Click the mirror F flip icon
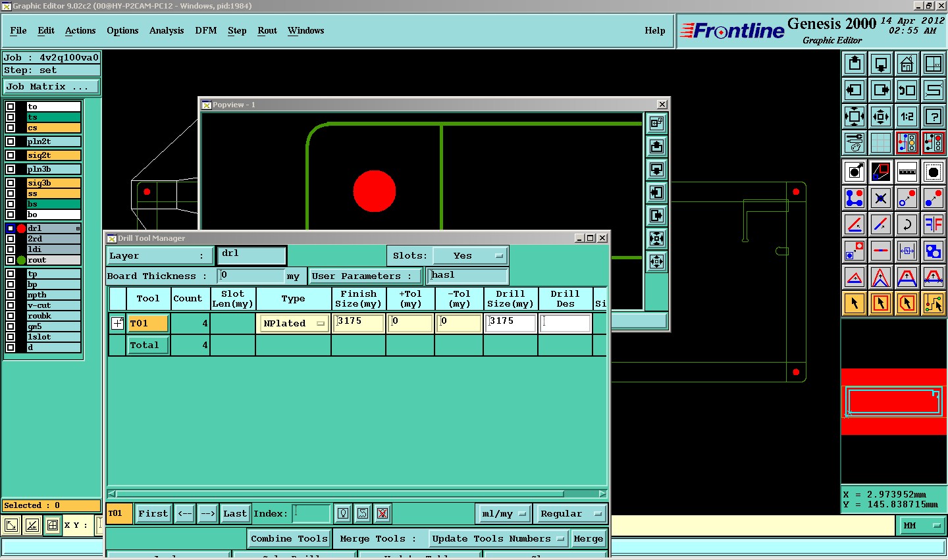948x560 pixels. (x=934, y=224)
